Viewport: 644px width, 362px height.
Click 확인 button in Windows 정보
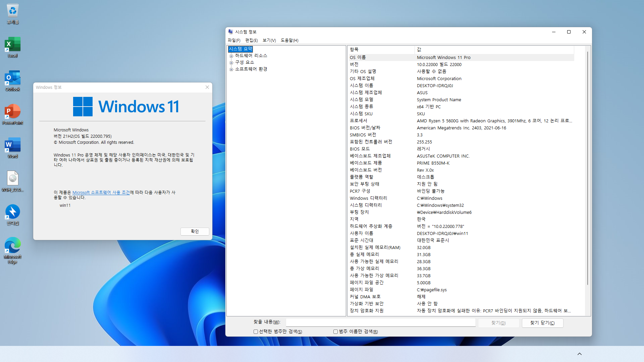tap(195, 231)
